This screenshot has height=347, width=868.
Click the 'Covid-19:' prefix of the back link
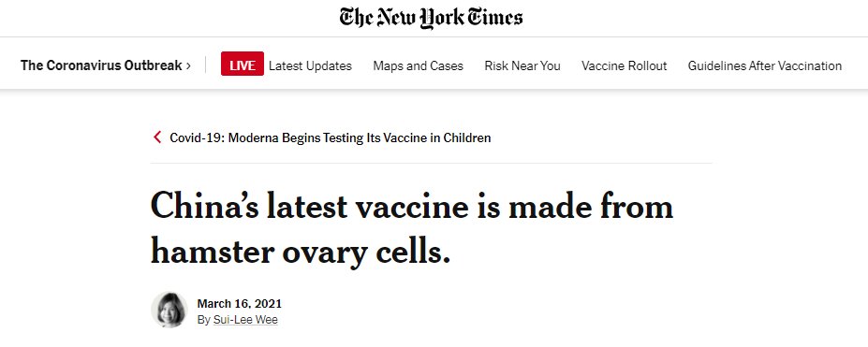[x=197, y=137]
